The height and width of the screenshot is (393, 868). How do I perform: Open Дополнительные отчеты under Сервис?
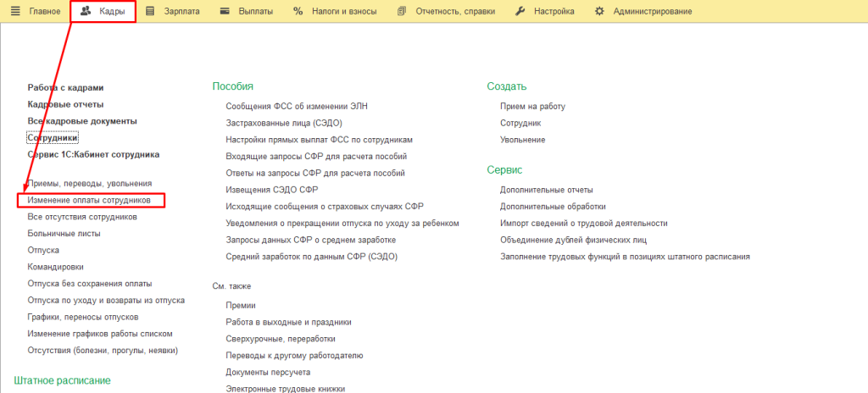pos(547,189)
